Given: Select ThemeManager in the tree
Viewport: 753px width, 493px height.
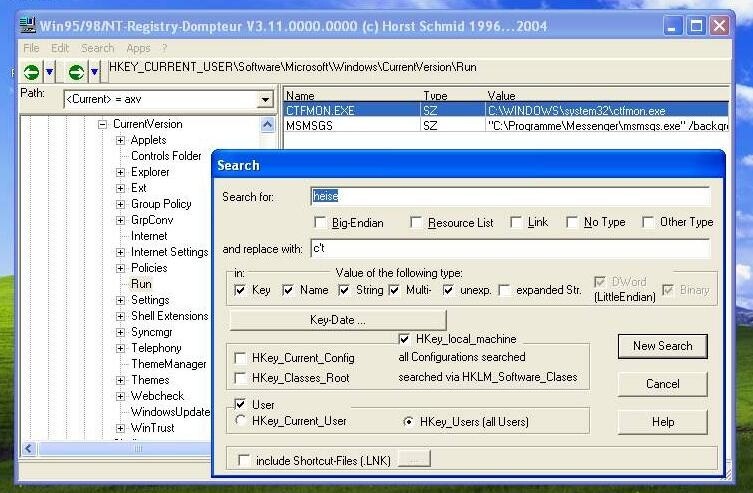Looking at the screenshot, I should coord(169,364).
